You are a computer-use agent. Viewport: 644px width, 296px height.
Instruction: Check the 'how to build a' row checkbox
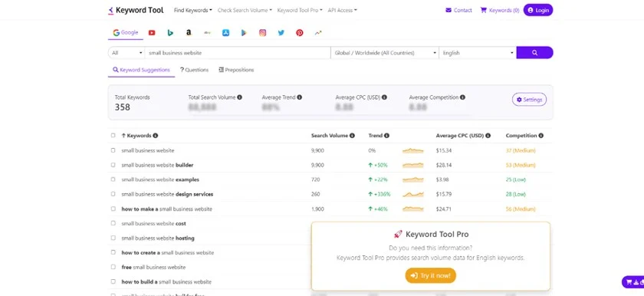coord(113,281)
